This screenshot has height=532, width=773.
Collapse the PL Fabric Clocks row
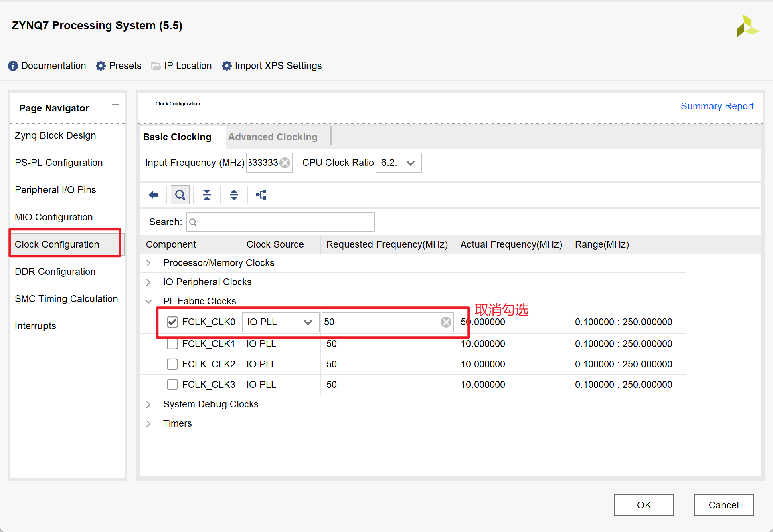coord(149,301)
